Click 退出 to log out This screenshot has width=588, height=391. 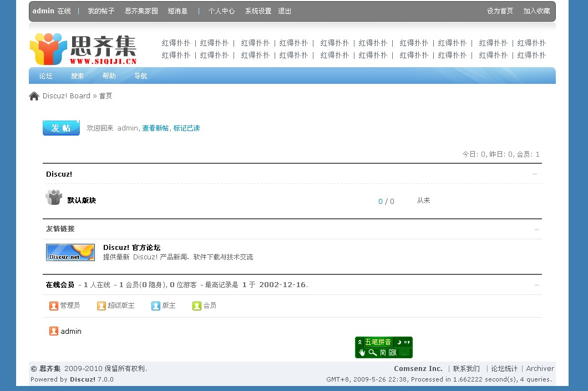(x=285, y=11)
